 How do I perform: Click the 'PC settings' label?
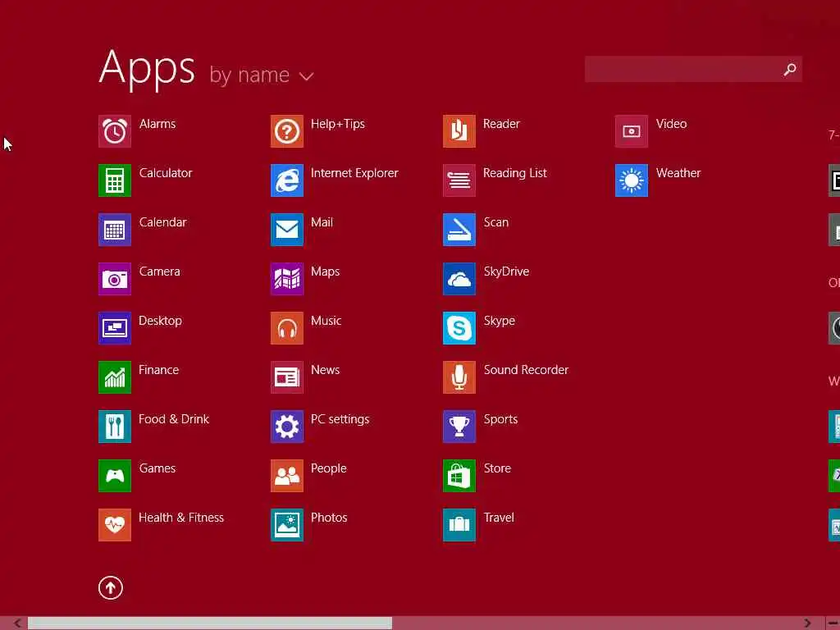[x=340, y=419]
